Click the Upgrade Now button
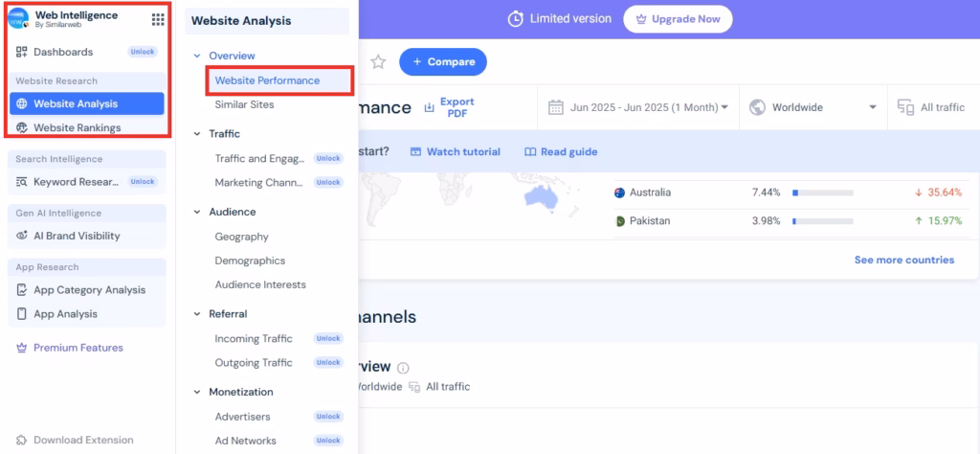Image resolution: width=980 pixels, height=454 pixels. (x=678, y=19)
